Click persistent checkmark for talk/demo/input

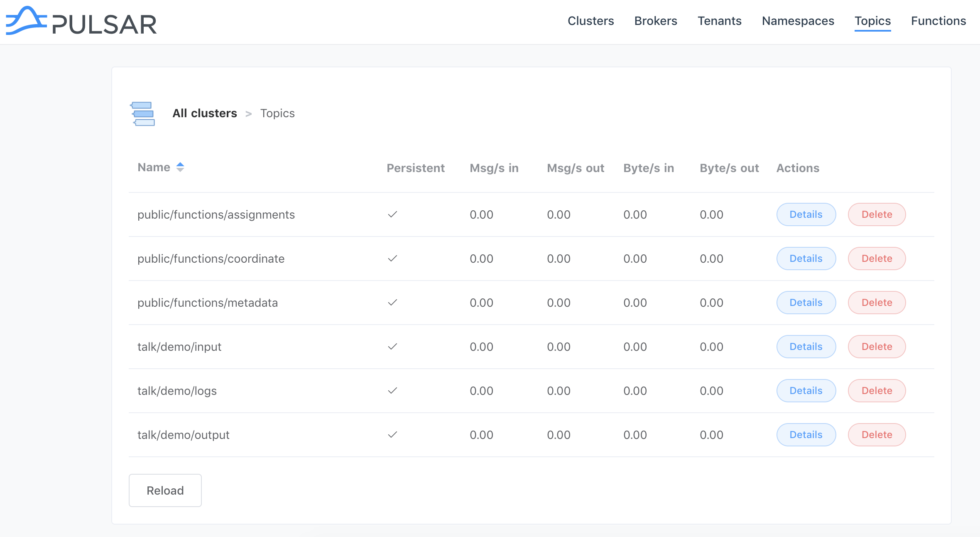[x=392, y=347]
